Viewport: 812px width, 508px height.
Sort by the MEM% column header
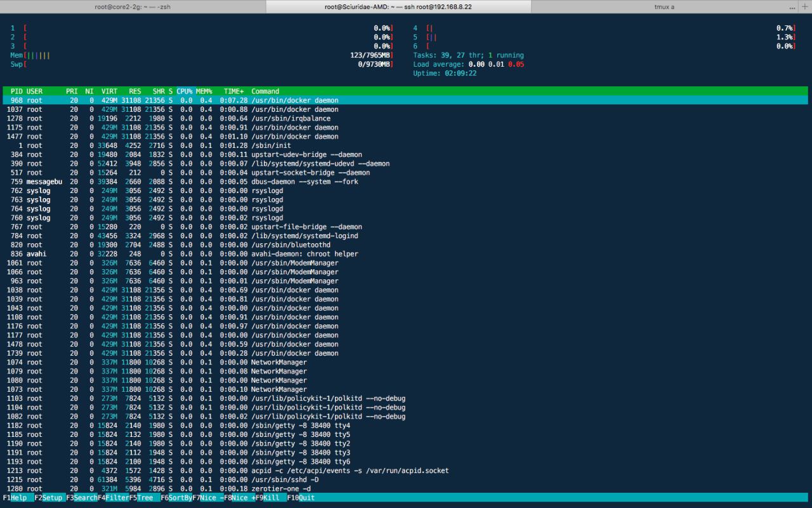[204, 91]
